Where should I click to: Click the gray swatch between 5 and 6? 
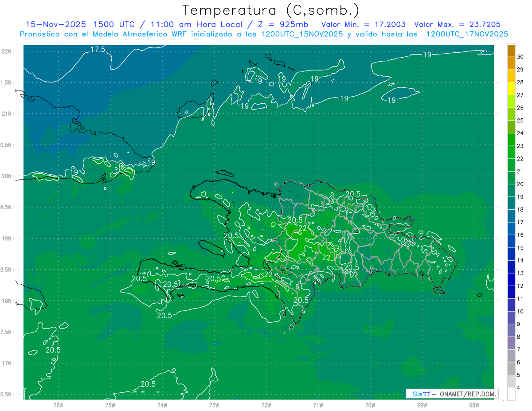click(511, 368)
